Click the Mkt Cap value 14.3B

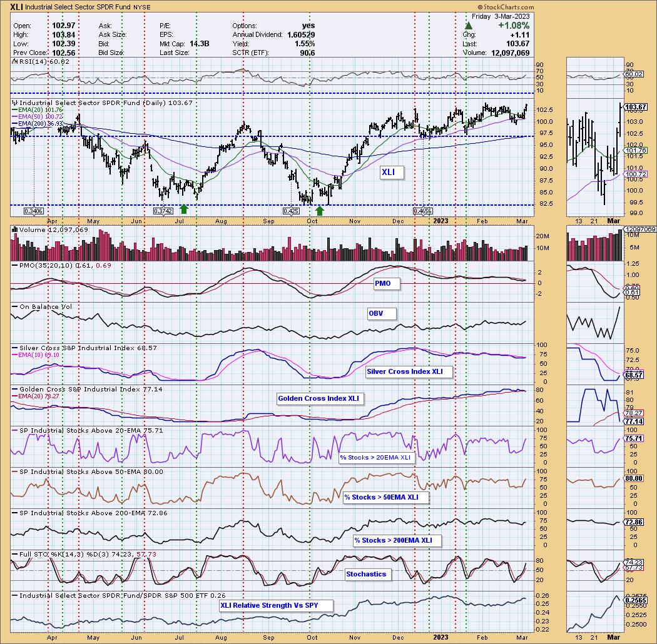[x=199, y=44]
